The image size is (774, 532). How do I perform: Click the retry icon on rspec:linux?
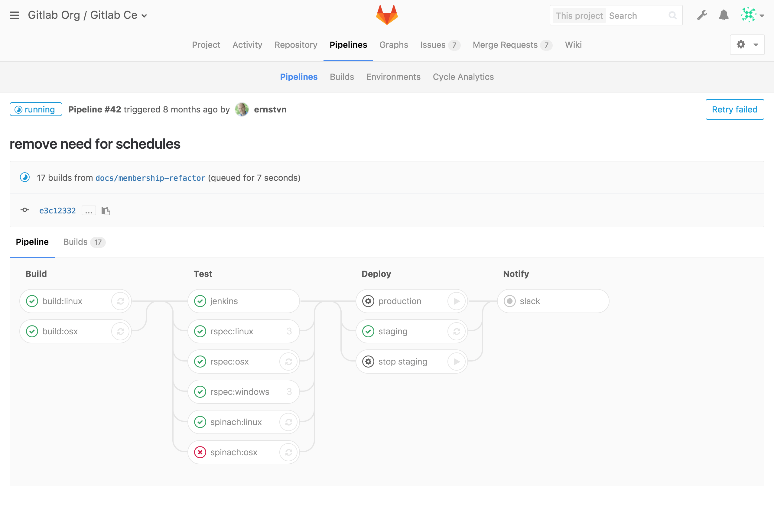tap(288, 331)
